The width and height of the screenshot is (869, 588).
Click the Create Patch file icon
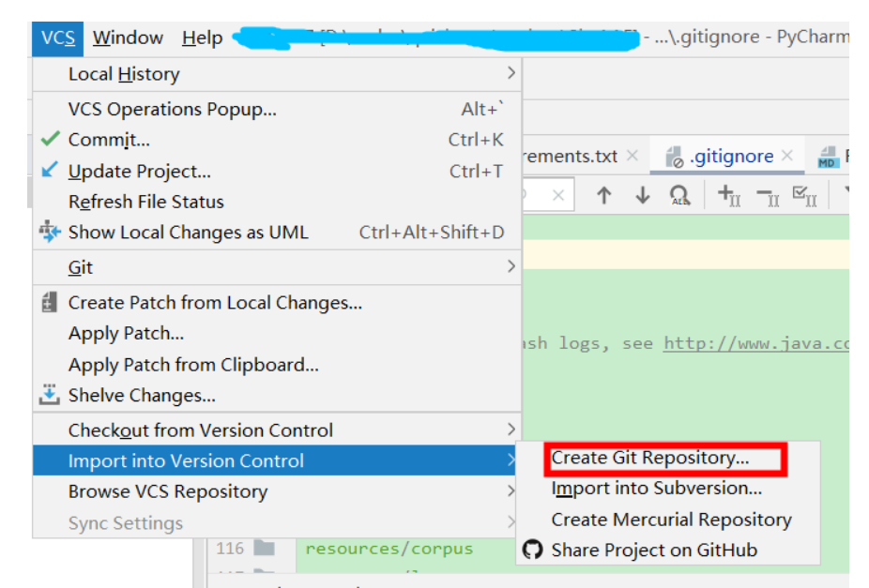click(50, 302)
